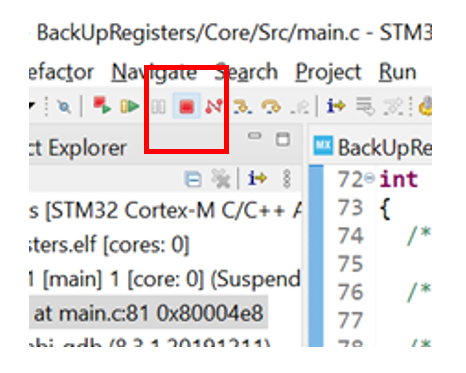Click the Step Into icon
The image size is (466, 373).
point(242,107)
